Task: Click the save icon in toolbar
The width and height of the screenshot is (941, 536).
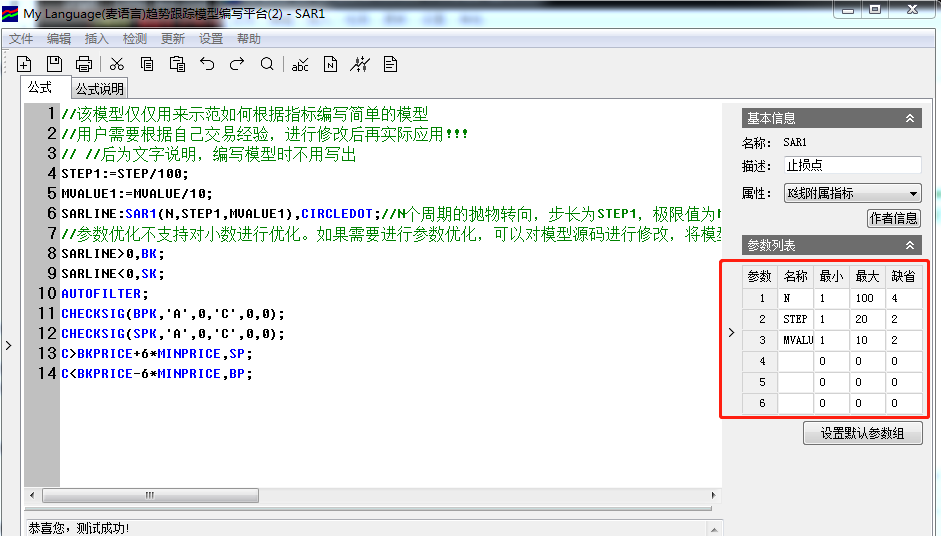Action: (54, 64)
